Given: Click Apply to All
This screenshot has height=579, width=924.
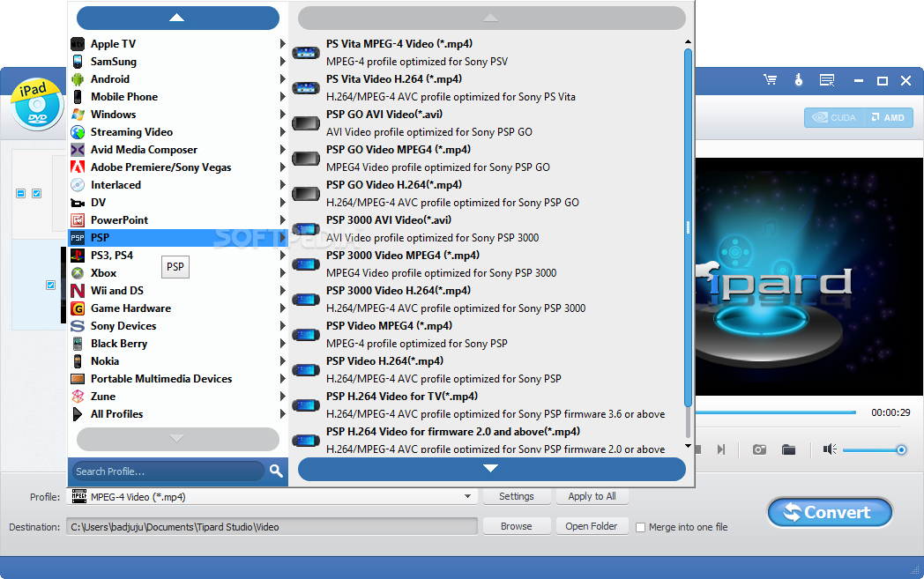Looking at the screenshot, I should pos(592,496).
